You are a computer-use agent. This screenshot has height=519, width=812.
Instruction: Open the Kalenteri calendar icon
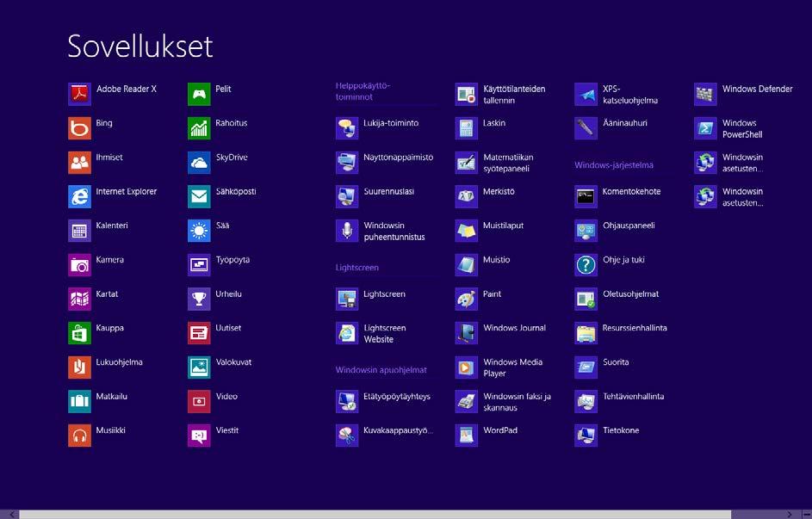(x=79, y=231)
